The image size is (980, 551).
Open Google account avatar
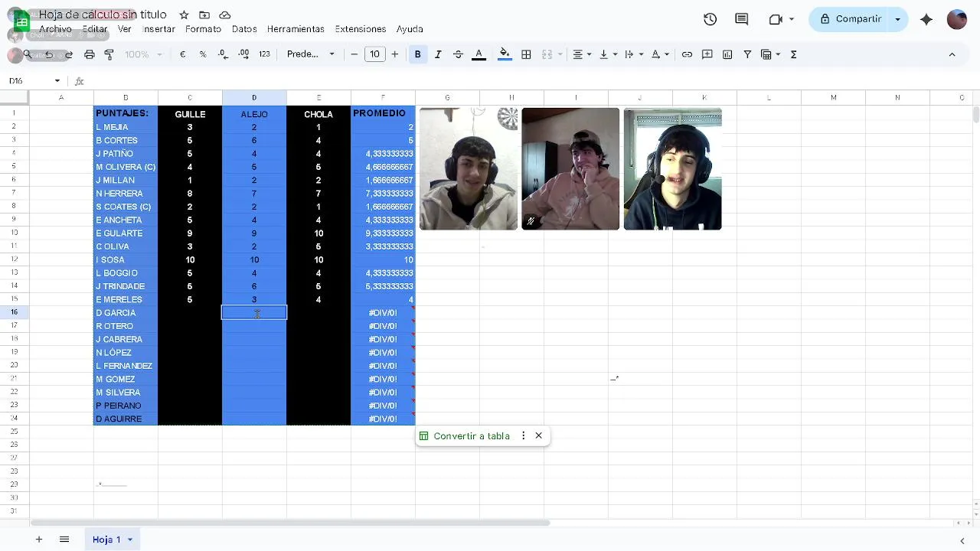click(957, 19)
